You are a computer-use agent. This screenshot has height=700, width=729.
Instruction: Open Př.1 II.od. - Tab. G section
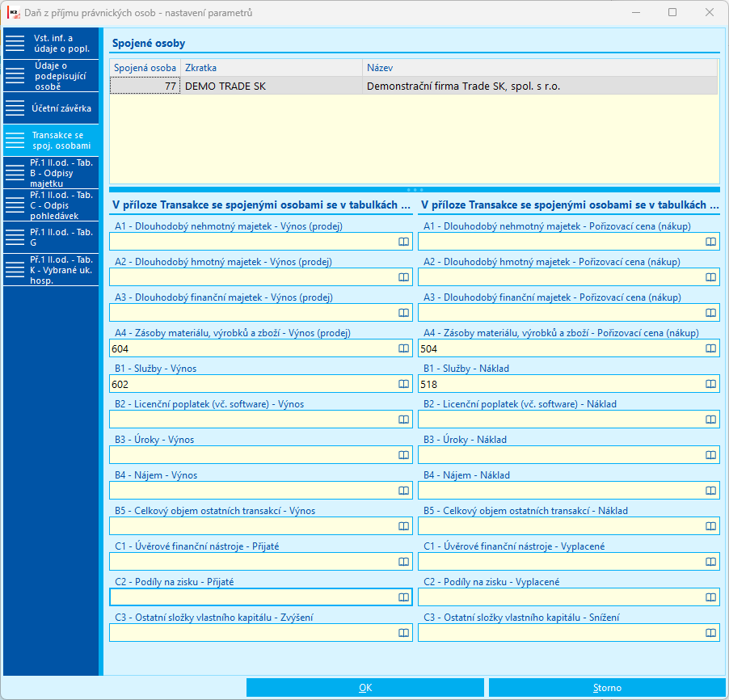click(x=51, y=237)
